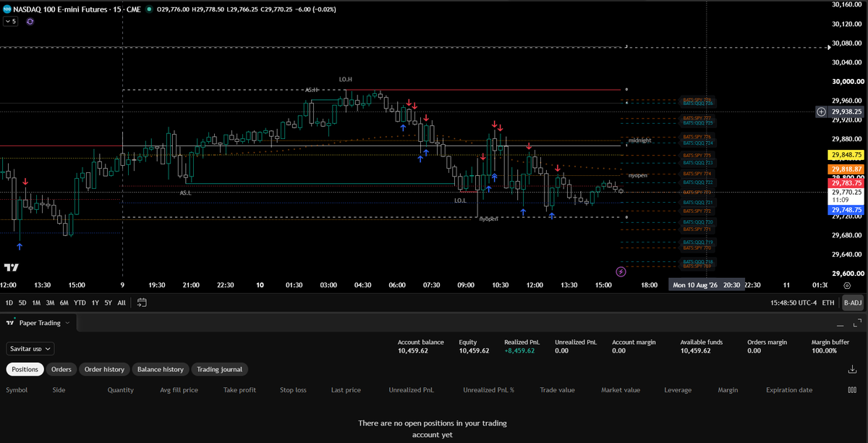Screen dimensions: 868x443
Task: Click the NASDAQ 100 symbol logo icon
Action: tap(7, 9)
